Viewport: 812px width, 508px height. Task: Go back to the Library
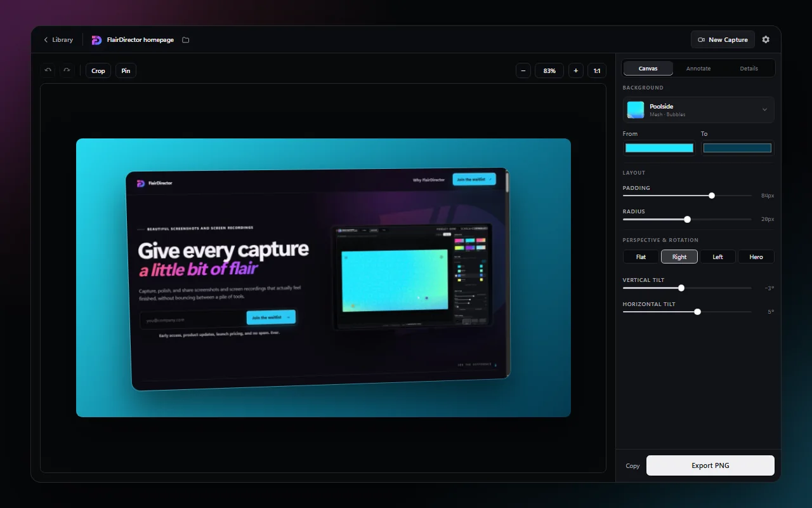click(58, 39)
